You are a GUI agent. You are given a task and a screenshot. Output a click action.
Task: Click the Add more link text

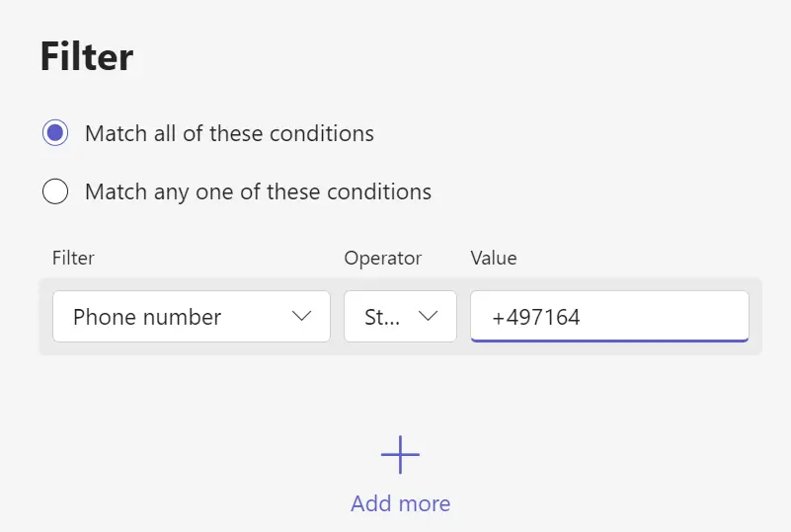tap(401, 503)
